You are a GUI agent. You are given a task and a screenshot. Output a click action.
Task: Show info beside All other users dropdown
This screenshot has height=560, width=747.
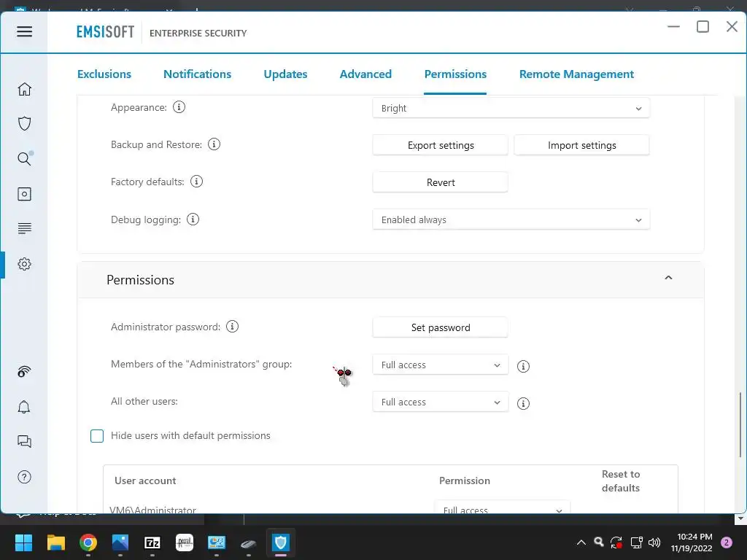click(523, 403)
